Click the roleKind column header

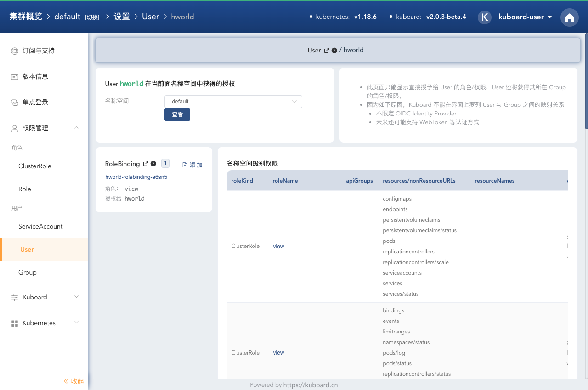click(242, 181)
